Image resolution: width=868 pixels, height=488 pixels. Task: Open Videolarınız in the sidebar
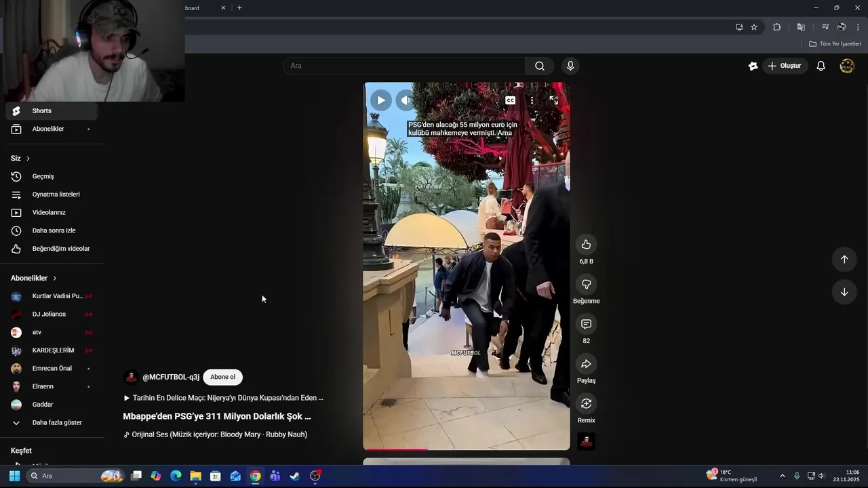tap(52, 212)
